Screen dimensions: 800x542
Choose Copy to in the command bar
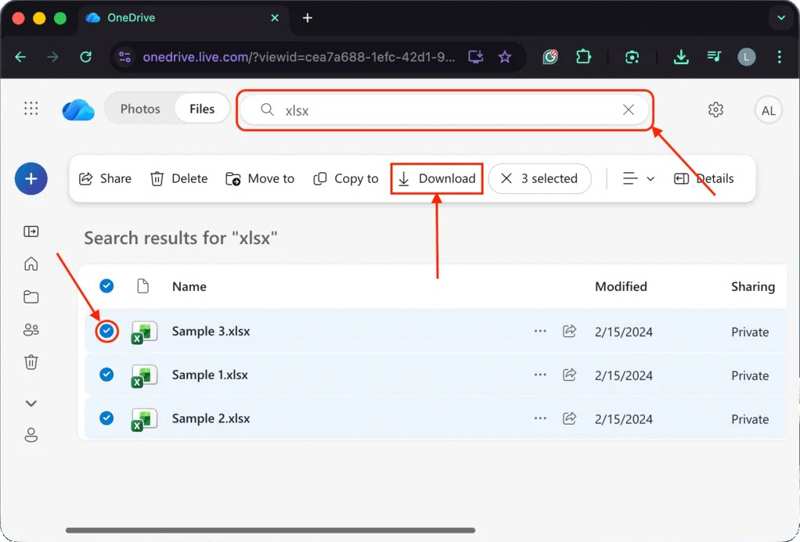tap(345, 179)
